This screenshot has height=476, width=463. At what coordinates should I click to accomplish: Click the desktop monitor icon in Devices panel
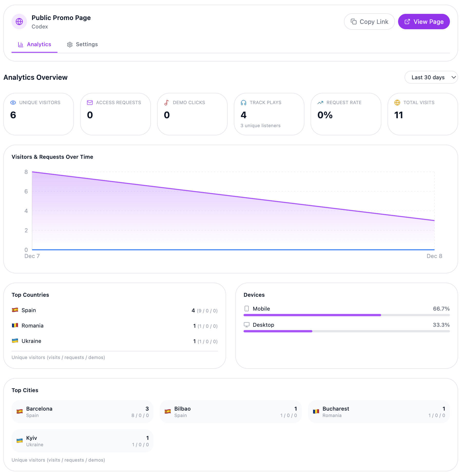point(247,325)
